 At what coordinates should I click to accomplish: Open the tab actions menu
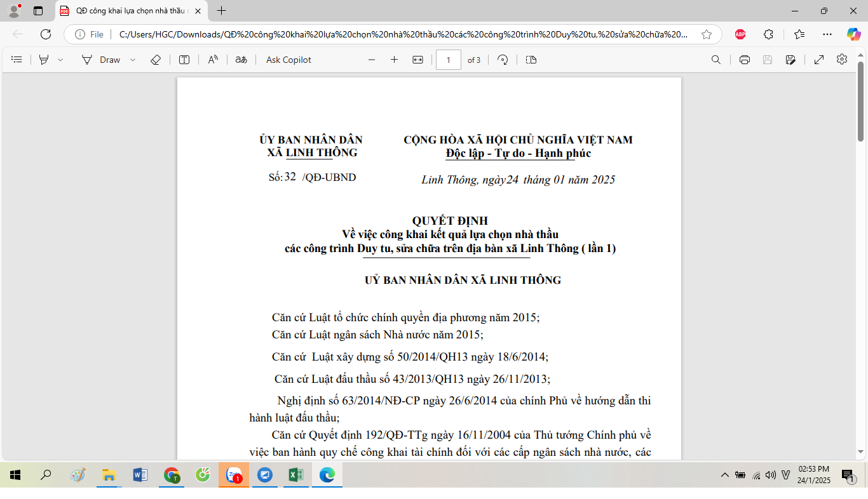(x=38, y=11)
